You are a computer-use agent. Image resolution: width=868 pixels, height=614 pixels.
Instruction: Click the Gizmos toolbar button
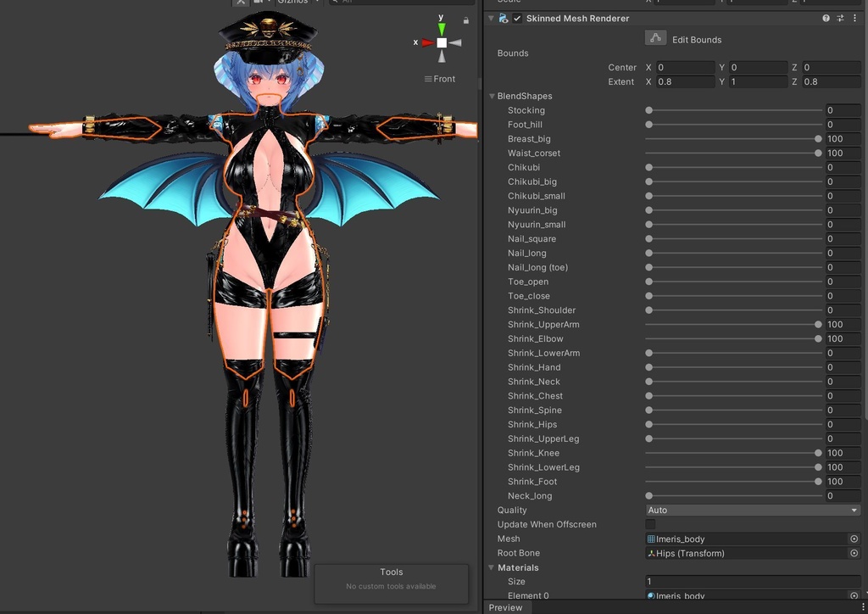292,2
